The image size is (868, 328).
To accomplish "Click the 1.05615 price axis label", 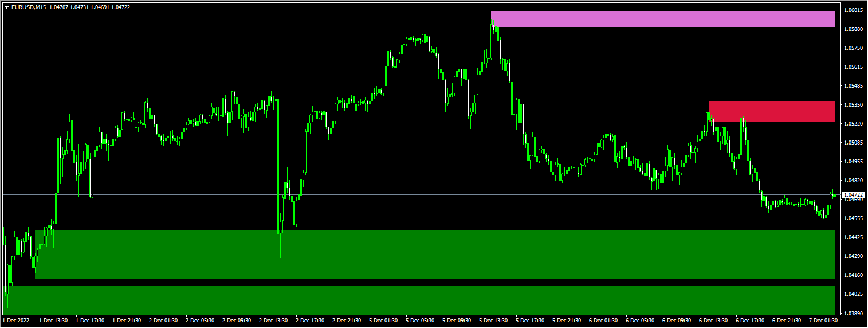I will 854,67.
